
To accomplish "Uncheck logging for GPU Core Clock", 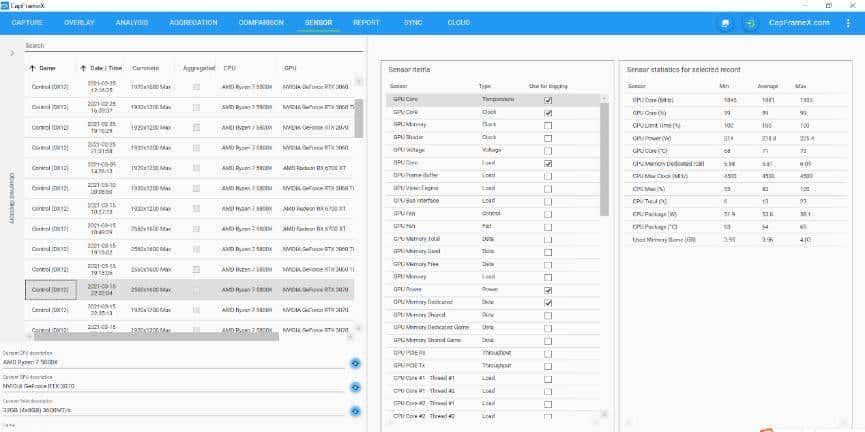I will click(x=548, y=113).
